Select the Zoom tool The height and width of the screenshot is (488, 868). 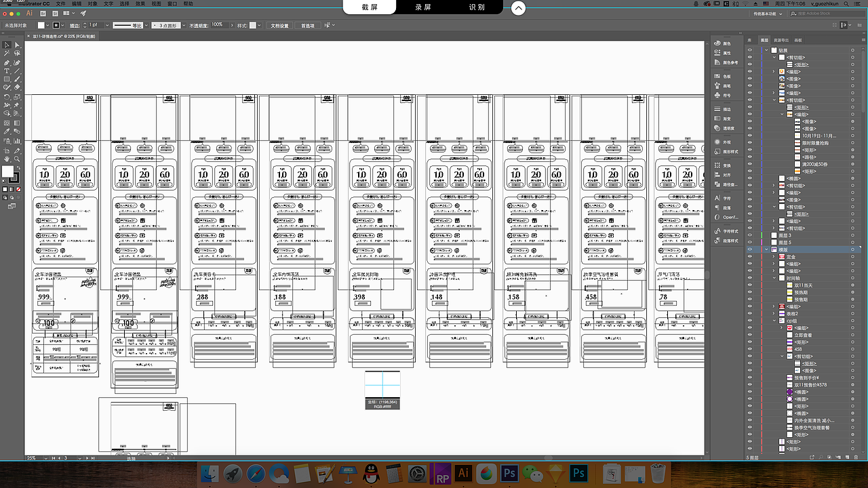pyautogui.click(x=16, y=158)
